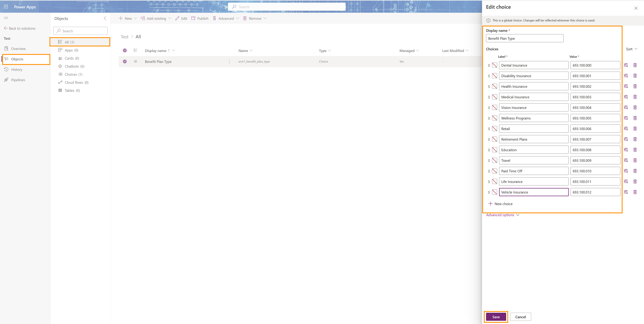The width and height of the screenshot is (644, 324).
Task: Click the Objects pane search field
Action: point(80,31)
